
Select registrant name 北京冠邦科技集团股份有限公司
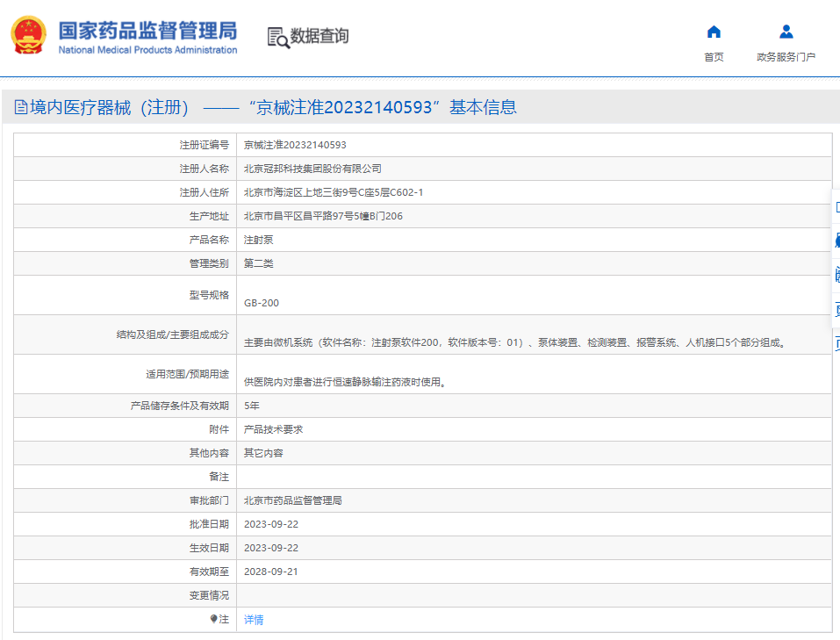(312, 169)
